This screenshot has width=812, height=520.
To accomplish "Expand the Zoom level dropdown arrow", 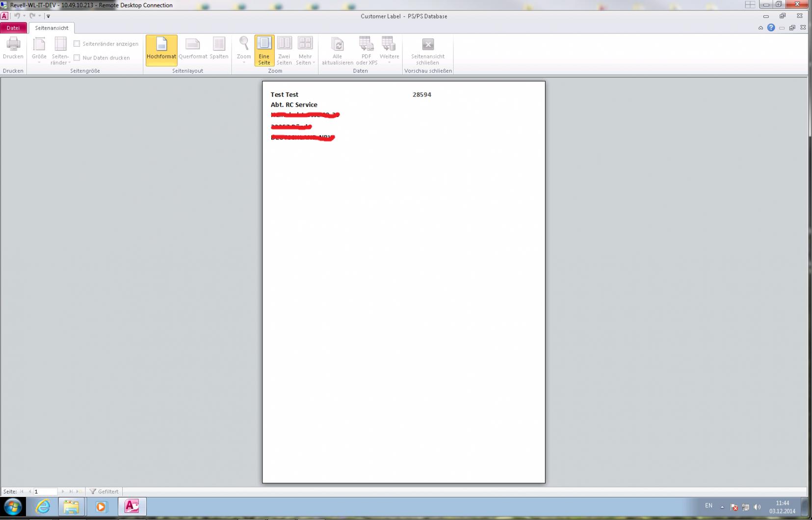I will 244,62.
